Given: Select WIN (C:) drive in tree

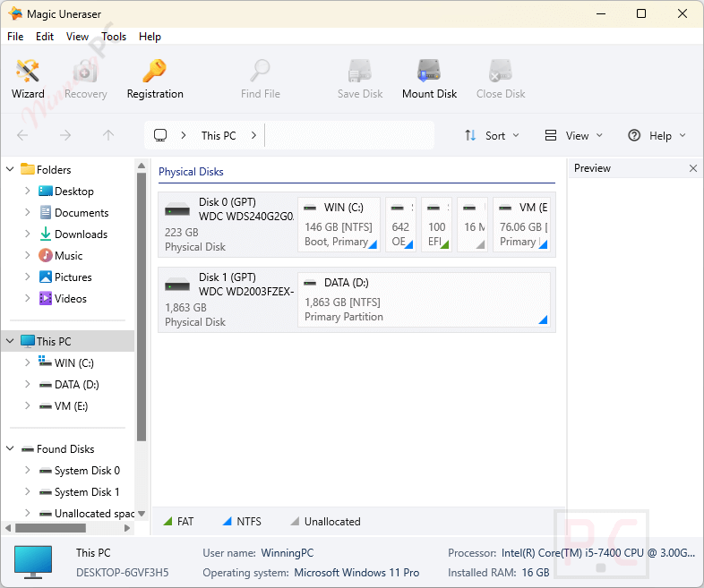Looking at the screenshot, I should click(x=73, y=362).
